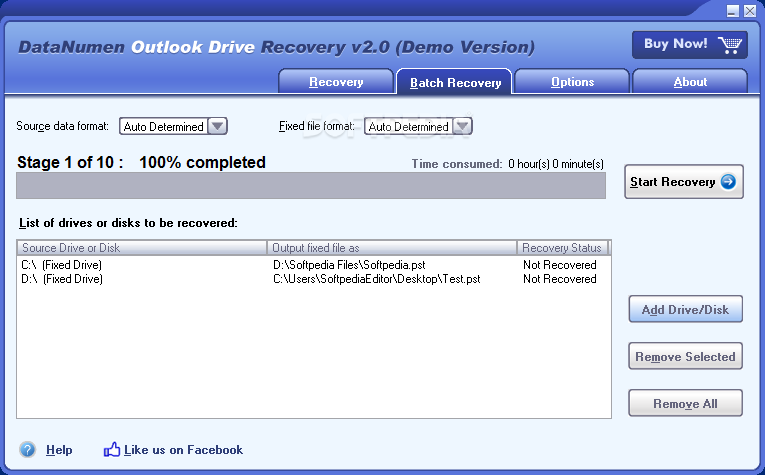Select the Batch Recovery tab

pos(454,82)
